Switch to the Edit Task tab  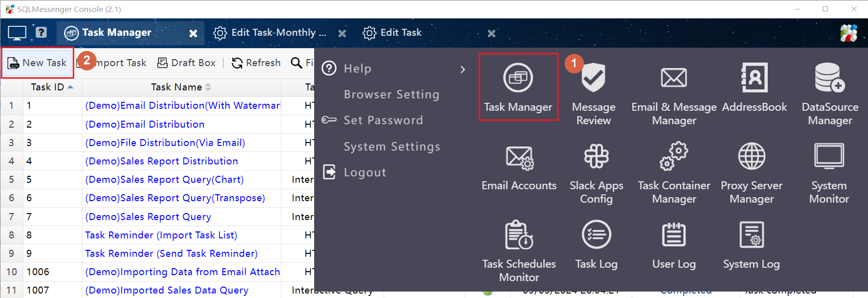(392, 33)
